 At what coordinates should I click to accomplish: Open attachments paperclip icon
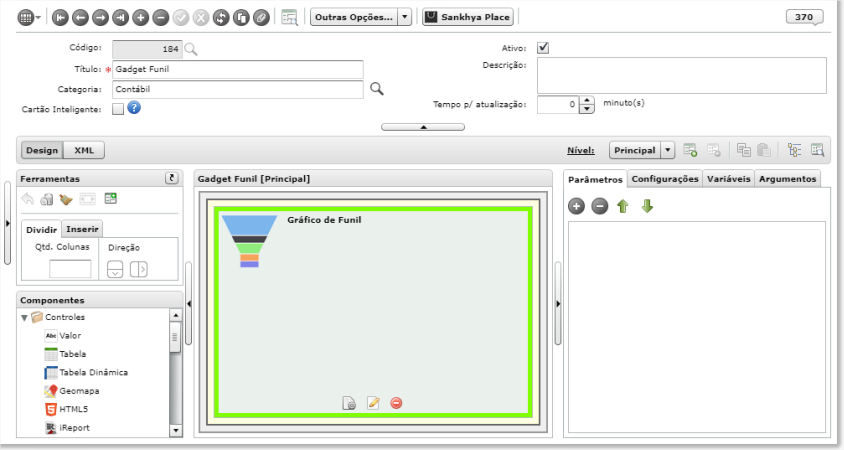point(261,18)
